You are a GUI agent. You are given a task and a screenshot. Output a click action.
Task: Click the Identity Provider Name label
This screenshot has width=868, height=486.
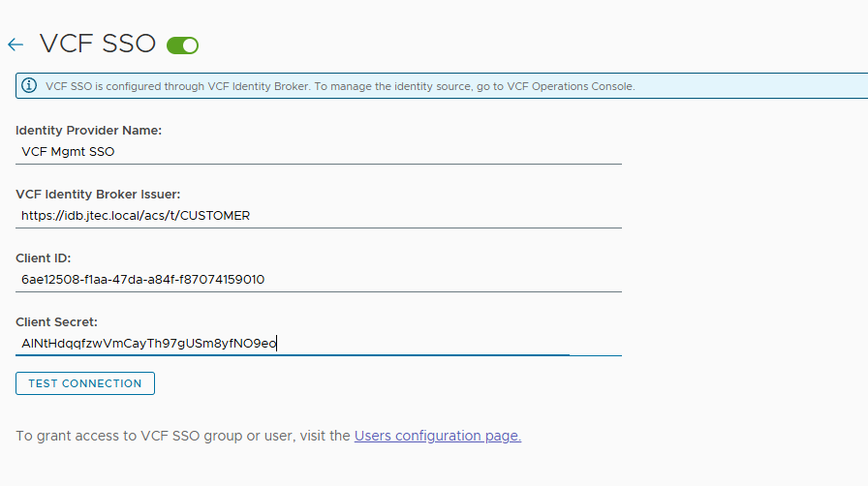pyautogui.click(x=88, y=131)
